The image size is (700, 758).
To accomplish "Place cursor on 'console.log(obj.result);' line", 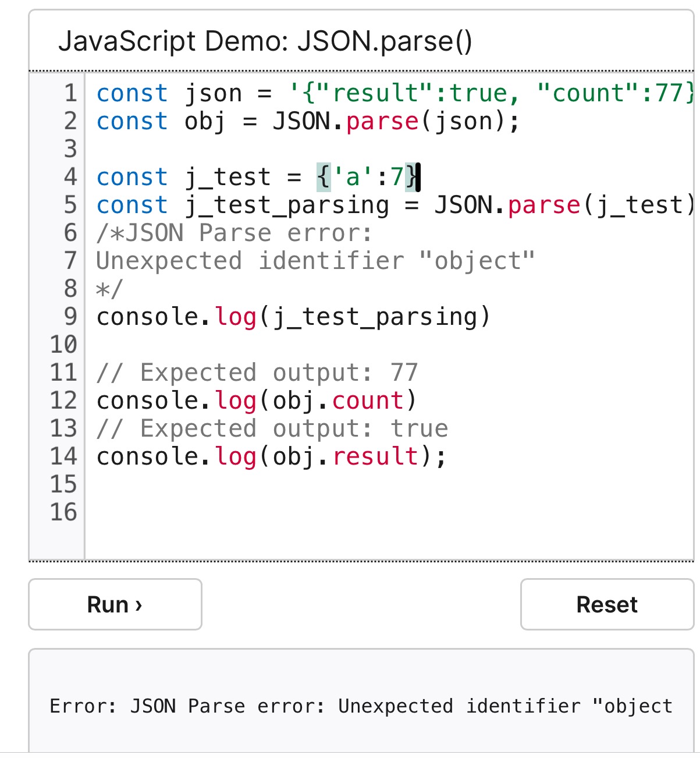I will [272, 456].
